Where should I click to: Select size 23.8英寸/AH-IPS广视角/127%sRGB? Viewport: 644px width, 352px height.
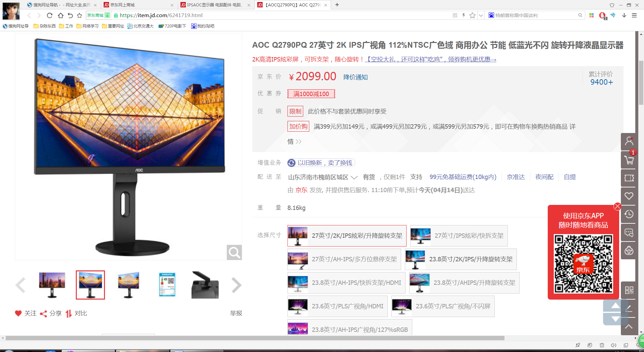click(350, 327)
